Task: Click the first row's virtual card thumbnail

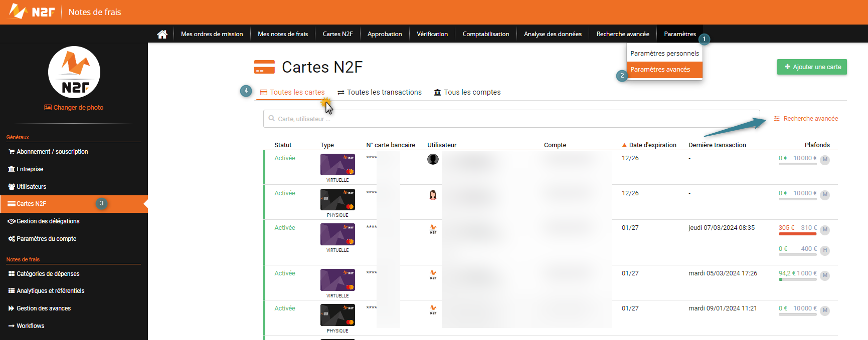Action: coord(337,165)
